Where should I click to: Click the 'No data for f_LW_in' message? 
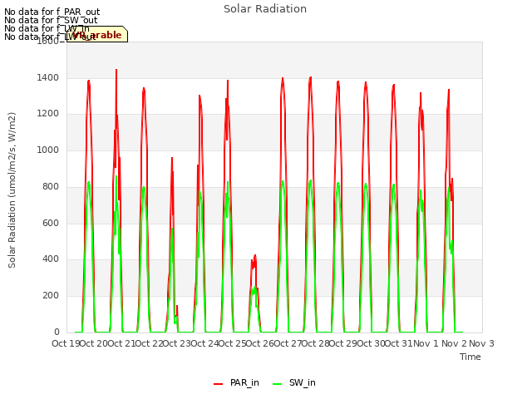(x=47, y=28)
